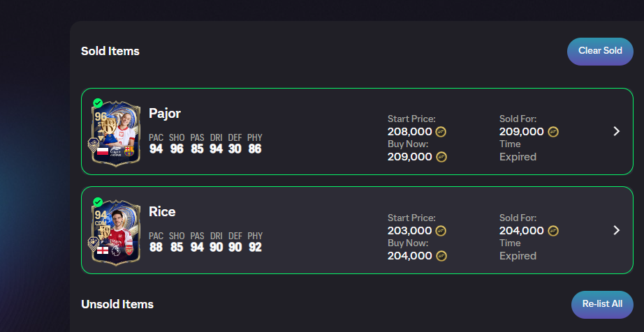Viewport: 644px width, 332px height.
Task: Click the green sold checkmark on Pajor
Action: click(x=98, y=103)
